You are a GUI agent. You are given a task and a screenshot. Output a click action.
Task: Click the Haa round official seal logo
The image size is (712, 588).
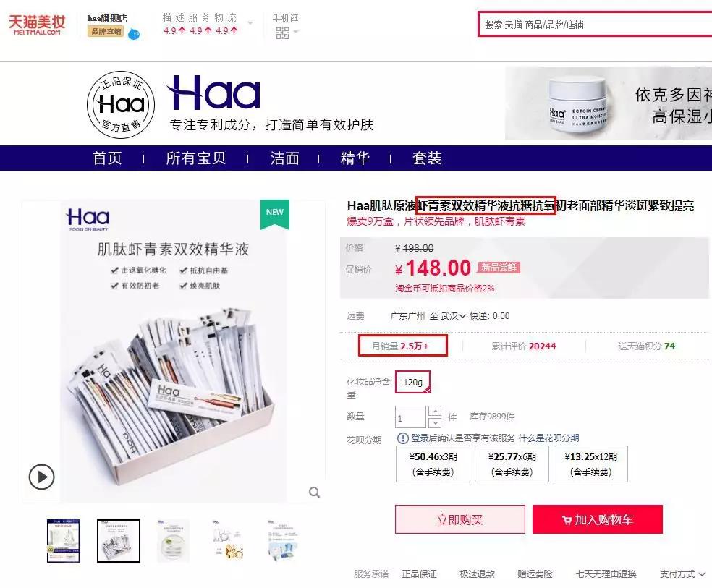(121, 105)
